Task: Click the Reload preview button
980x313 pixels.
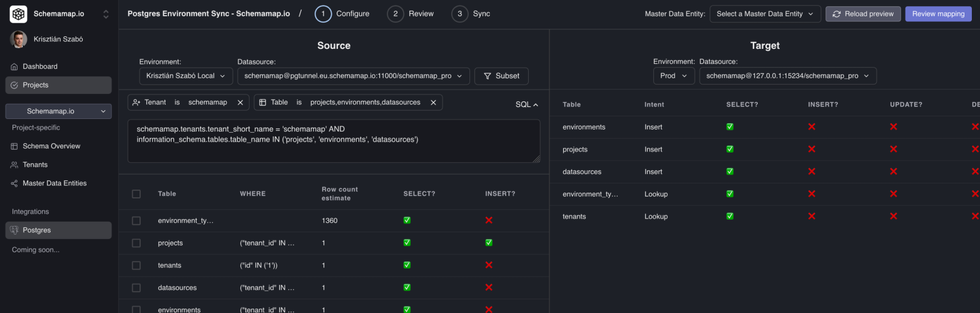Action: [x=863, y=14]
